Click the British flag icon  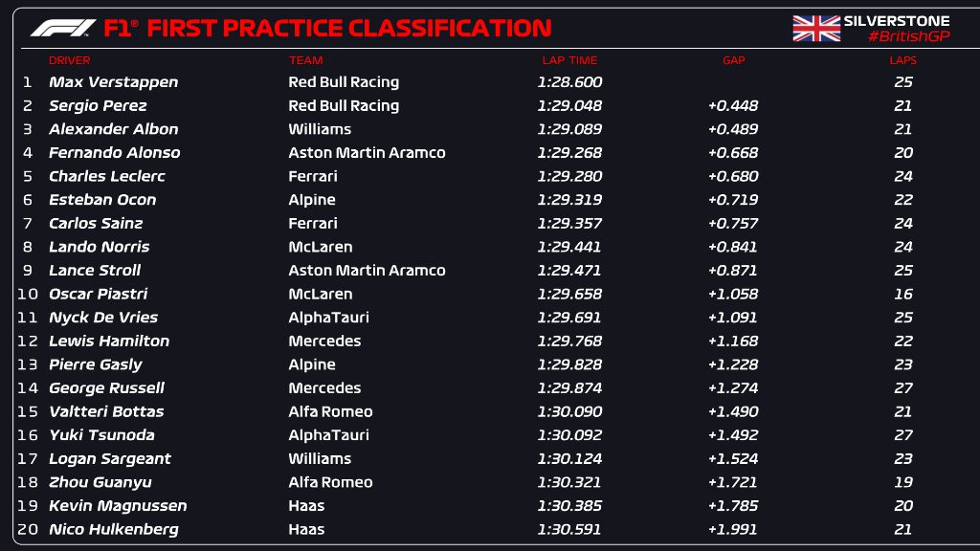click(816, 28)
